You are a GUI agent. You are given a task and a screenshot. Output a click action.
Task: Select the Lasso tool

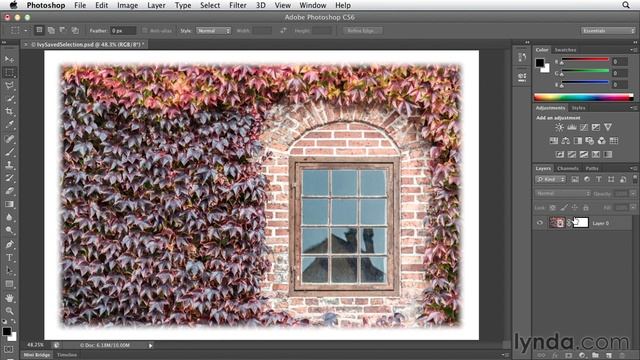(x=9, y=85)
